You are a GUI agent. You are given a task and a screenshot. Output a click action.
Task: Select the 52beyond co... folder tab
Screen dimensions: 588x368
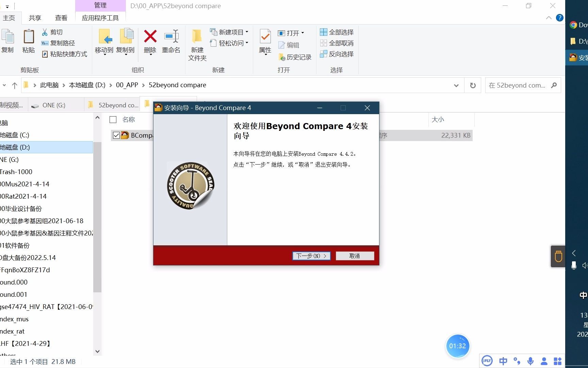tap(113, 105)
